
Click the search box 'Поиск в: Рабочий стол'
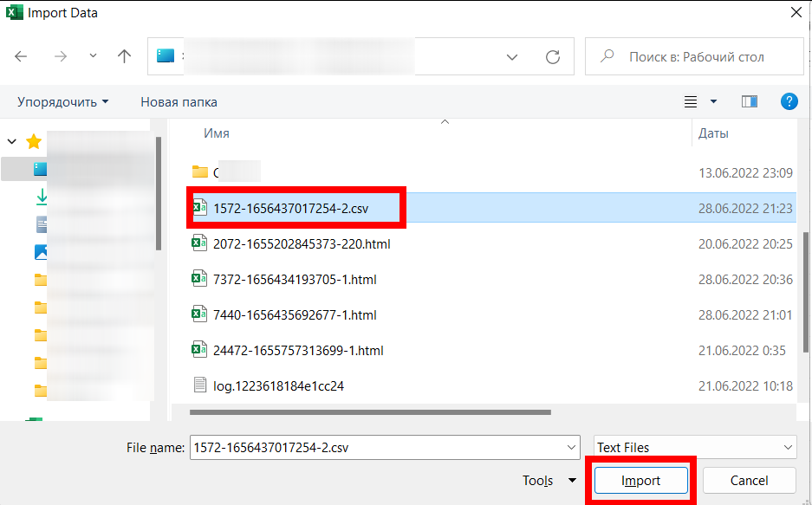tap(694, 56)
